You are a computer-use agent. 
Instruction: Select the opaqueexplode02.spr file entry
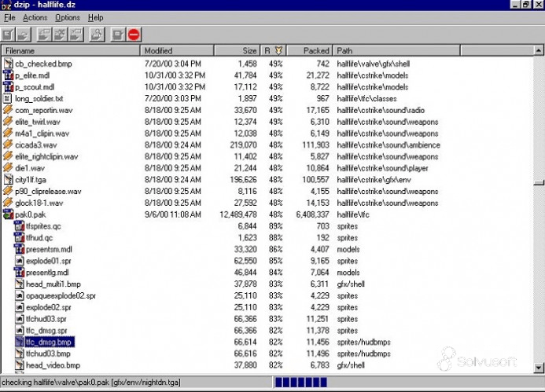(61, 296)
